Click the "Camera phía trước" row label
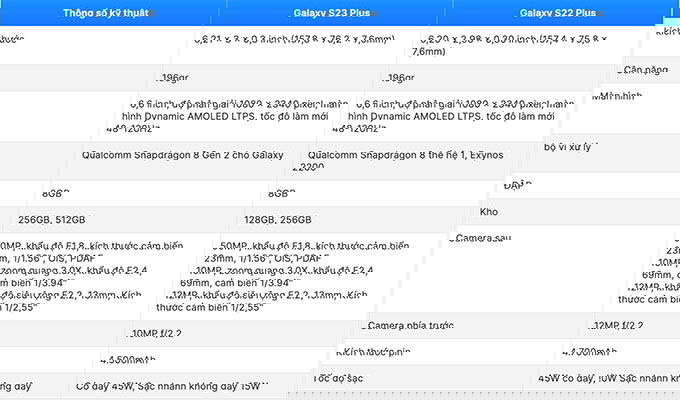Viewport: 680px width, 400px height. pos(410,325)
